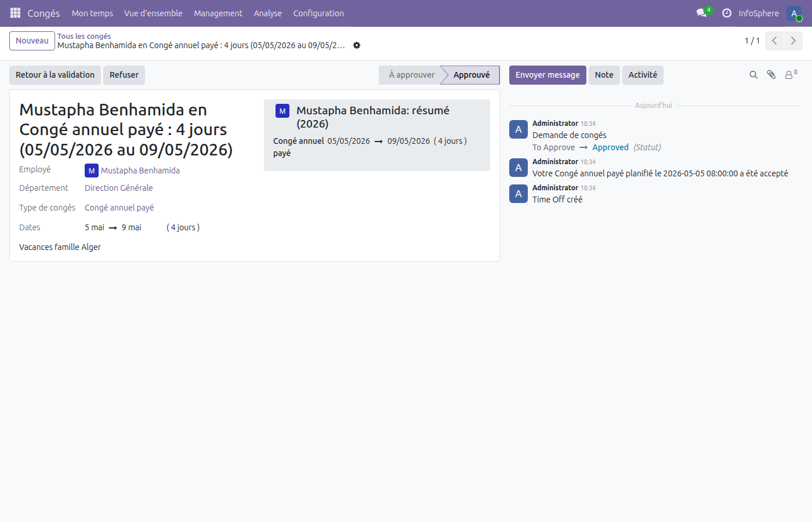The width and height of the screenshot is (812, 522).
Task: Open the Configuration menu
Action: [318, 13]
